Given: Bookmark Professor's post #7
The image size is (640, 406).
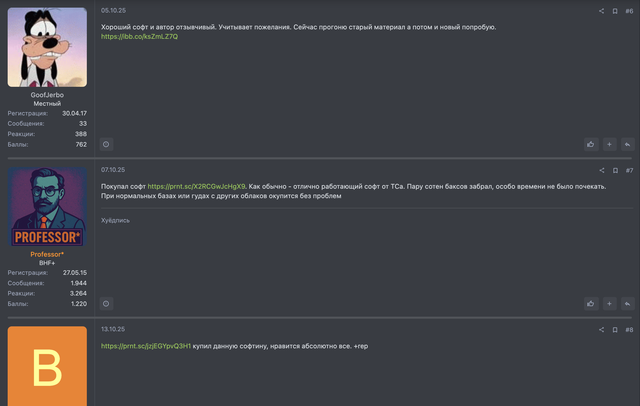Looking at the screenshot, I should coord(614,170).
